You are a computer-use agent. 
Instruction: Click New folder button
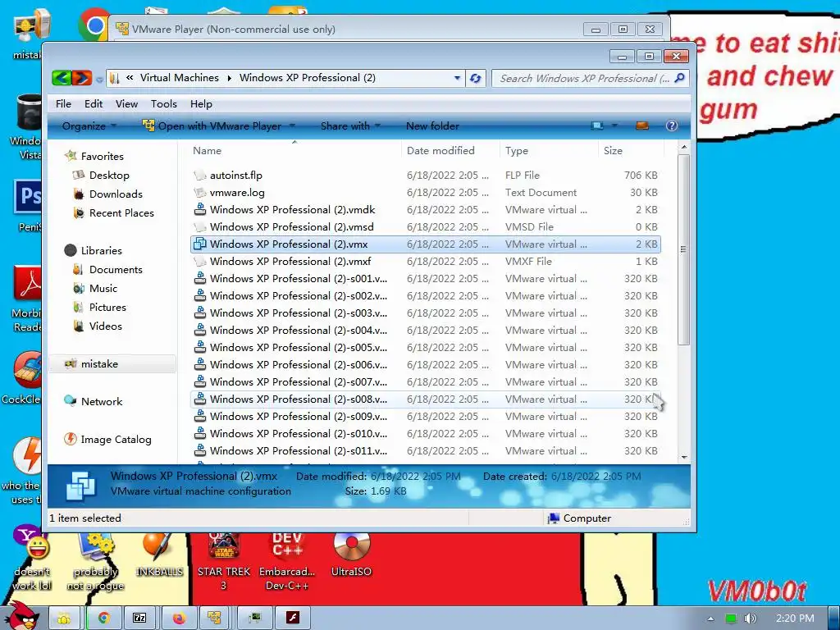(x=432, y=126)
